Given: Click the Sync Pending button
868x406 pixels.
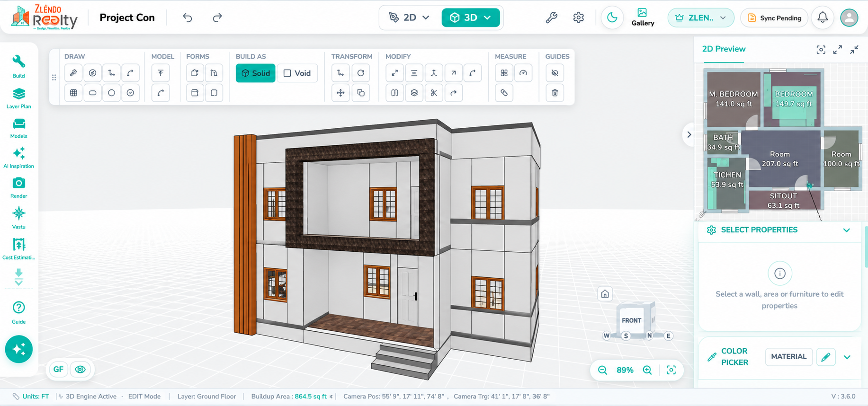Looking at the screenshot, I should pos(774,18).
